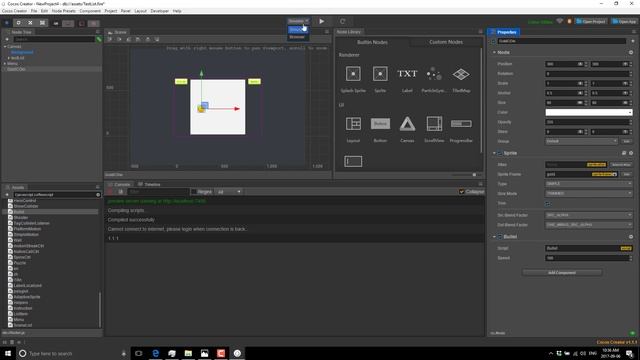Choose Browser in preview platform list
Image resolution: width=640 pixels, height=360 pixels.
(x=297, y=37)
